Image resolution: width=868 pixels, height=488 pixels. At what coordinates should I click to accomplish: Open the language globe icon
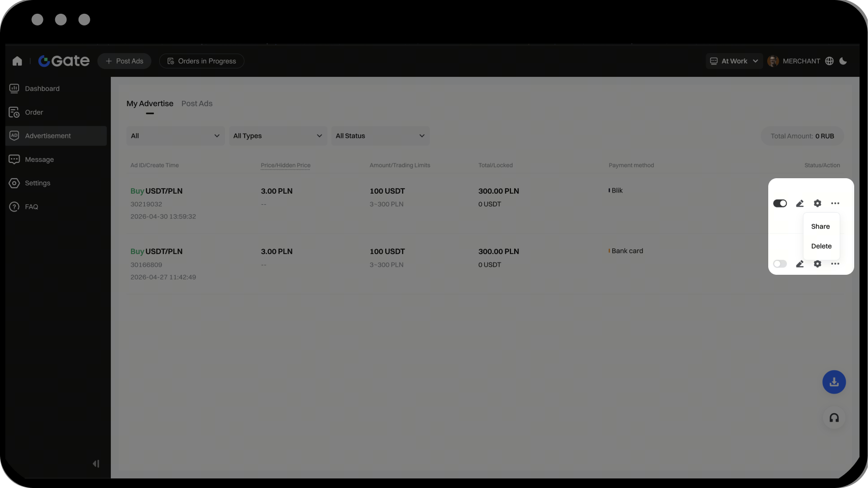(x=829, y=61)
